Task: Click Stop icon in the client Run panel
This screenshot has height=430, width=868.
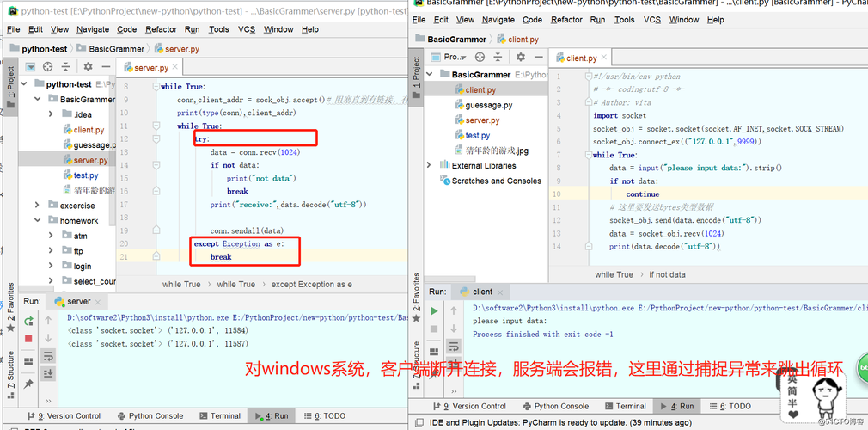Action: 435,329
